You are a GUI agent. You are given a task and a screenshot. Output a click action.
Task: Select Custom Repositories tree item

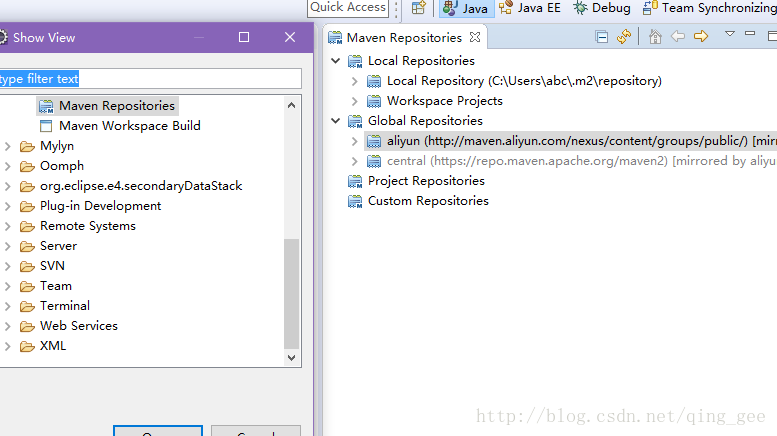pyautogui.click(x=428, y=201)
